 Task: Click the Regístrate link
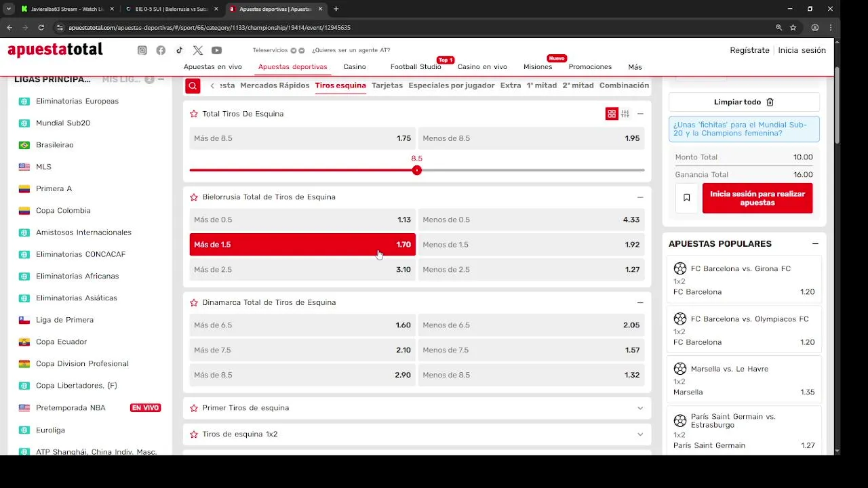tap(749, 50)
